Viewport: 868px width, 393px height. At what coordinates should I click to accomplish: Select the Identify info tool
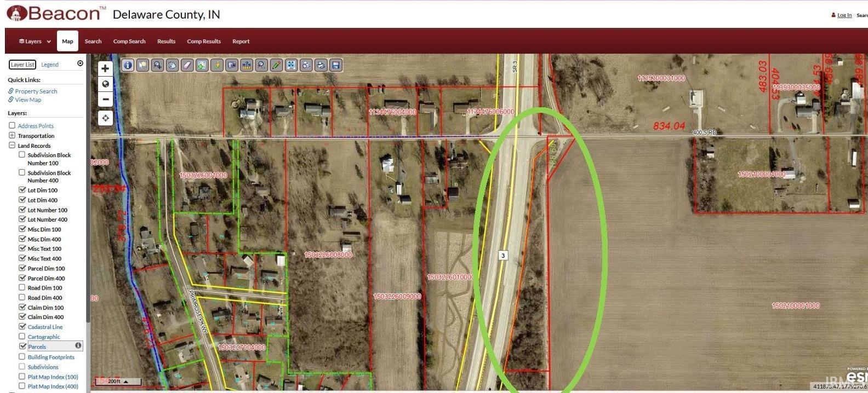pos(128,65)
